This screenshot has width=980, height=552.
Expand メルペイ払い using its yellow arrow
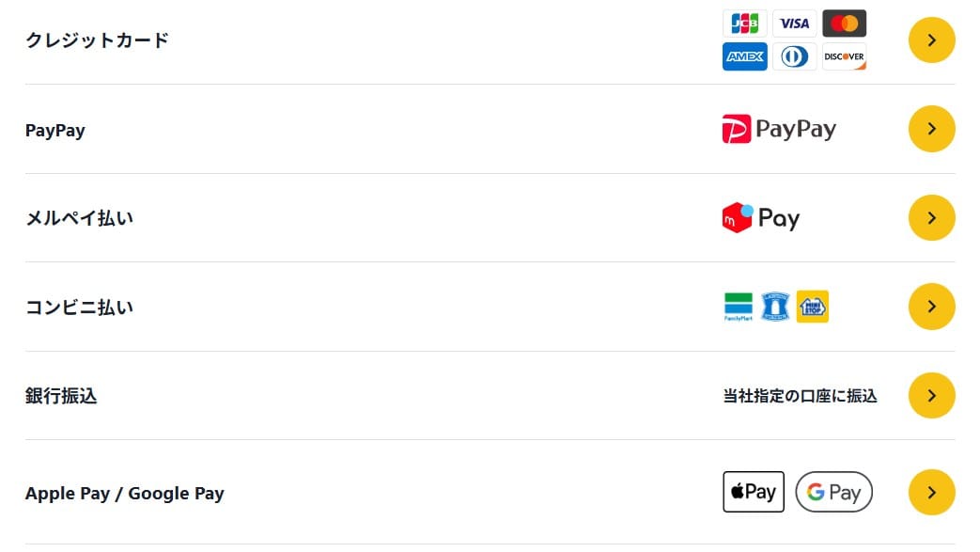click(931, 218)
